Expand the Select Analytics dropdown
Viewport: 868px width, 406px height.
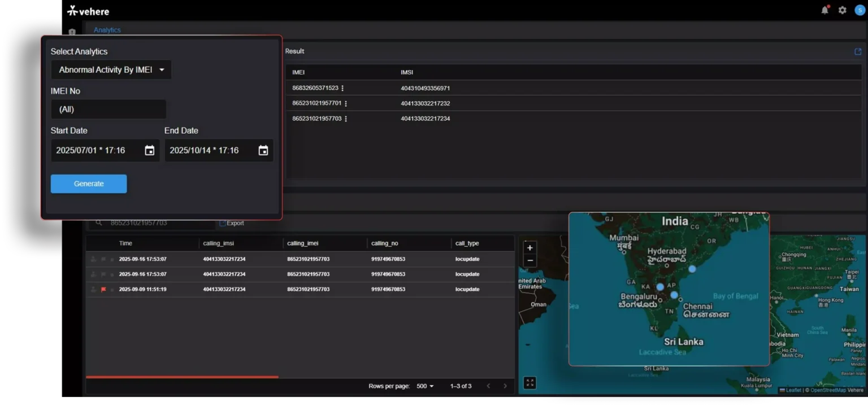[111, 70]
